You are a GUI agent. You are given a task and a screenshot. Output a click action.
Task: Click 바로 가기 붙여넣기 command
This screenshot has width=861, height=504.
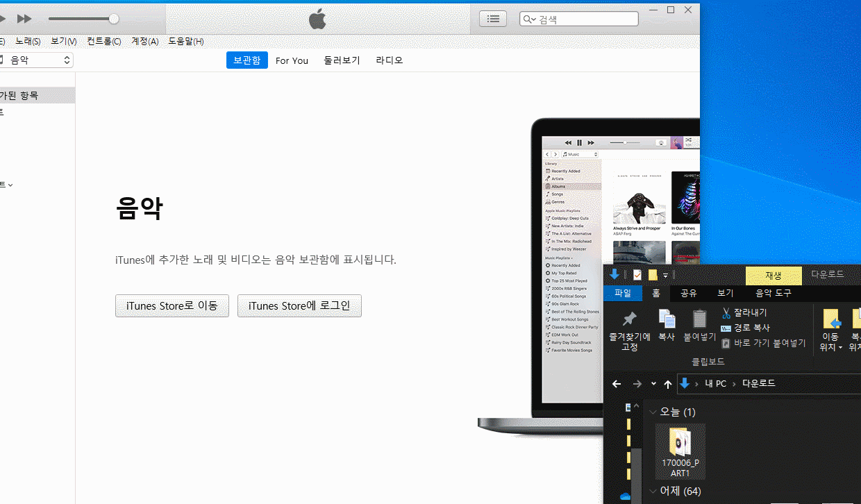763,343
